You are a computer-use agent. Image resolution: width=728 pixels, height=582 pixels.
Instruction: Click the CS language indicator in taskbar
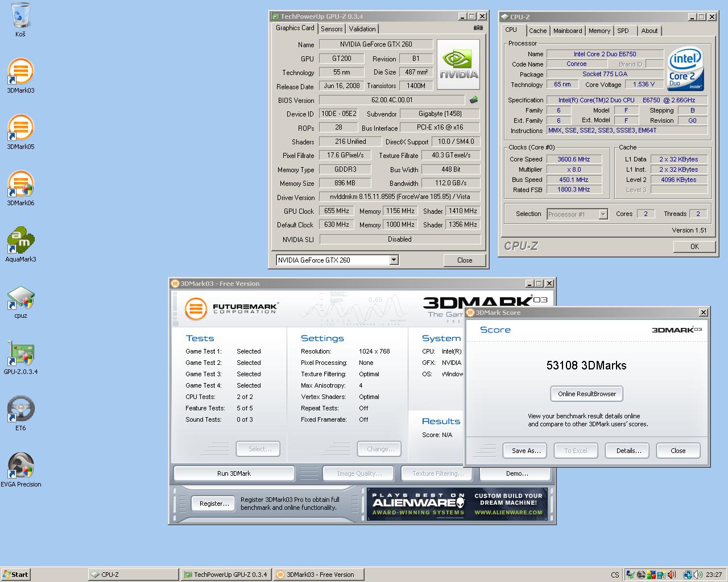(615, 575)
